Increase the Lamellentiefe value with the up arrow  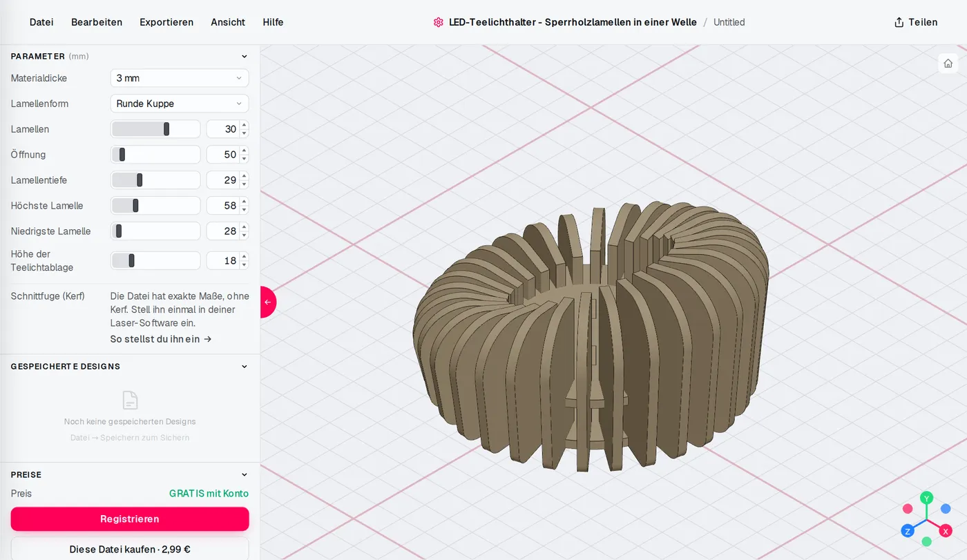point(244,176)
